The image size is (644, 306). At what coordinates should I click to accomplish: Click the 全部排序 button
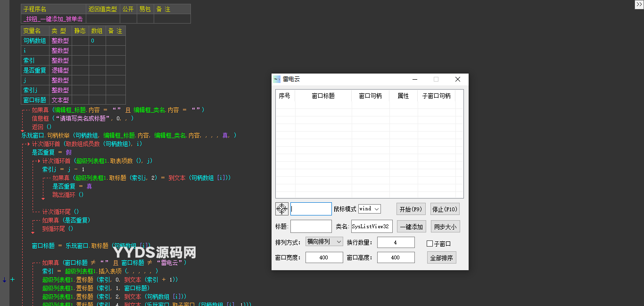[441, 258]
